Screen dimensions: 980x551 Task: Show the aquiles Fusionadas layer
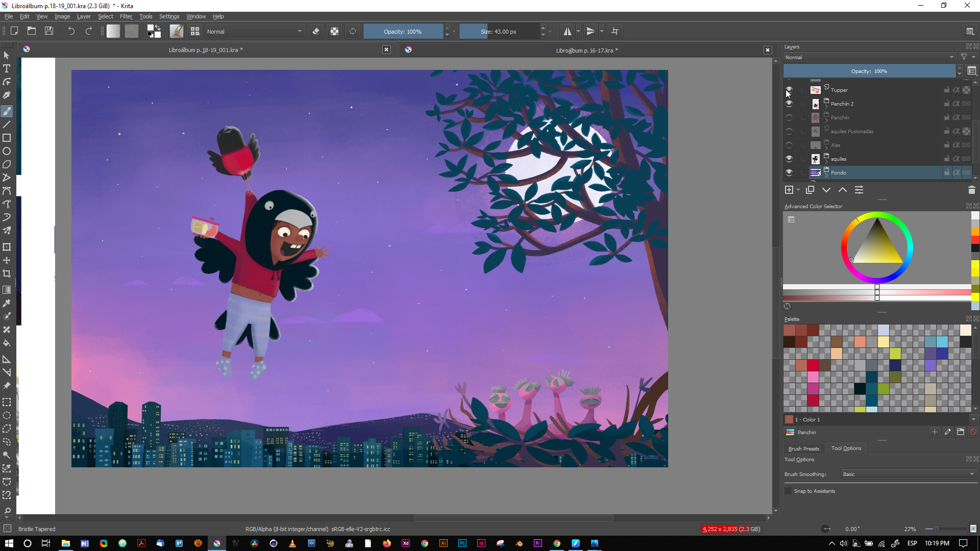click(x=789, y=131)
